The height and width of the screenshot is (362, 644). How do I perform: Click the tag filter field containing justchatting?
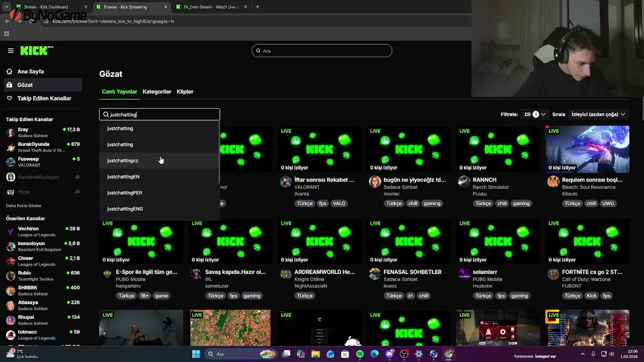(159, 115)
